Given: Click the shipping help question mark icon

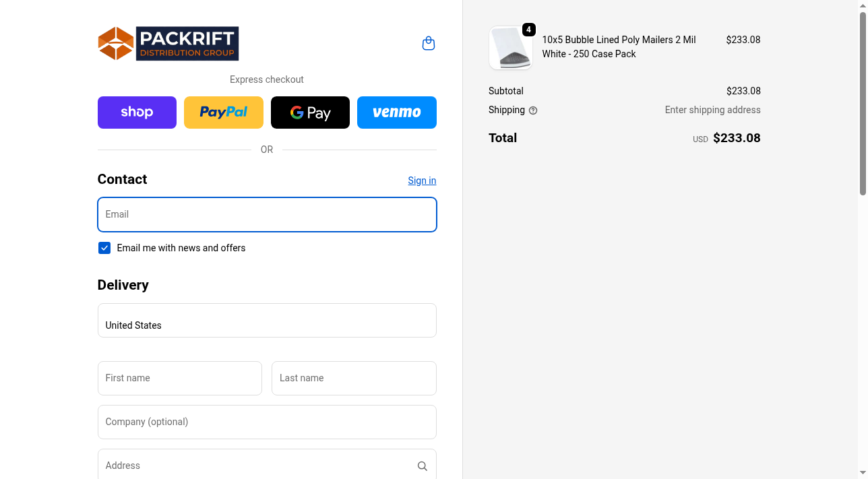Looking at the screenshot, I should click(x=533, y=110).
